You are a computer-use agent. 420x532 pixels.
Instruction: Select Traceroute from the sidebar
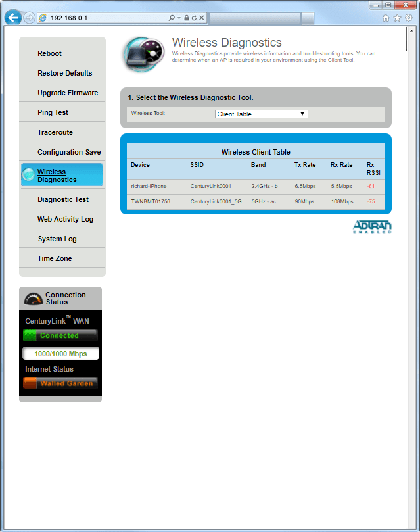click(55, 132)
